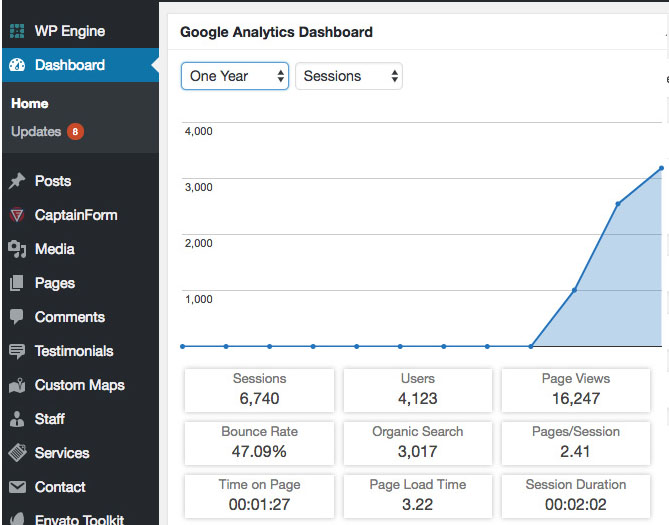
Task: Open Testimonials in the sidebar
Action: pyautogui.click(x=80, y=351)
